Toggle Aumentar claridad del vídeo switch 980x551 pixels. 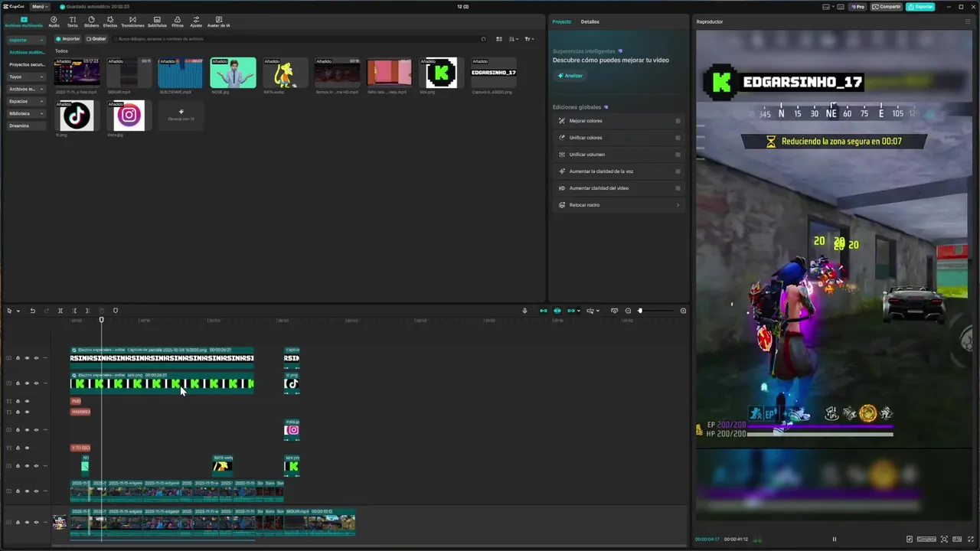click(678, 188)
